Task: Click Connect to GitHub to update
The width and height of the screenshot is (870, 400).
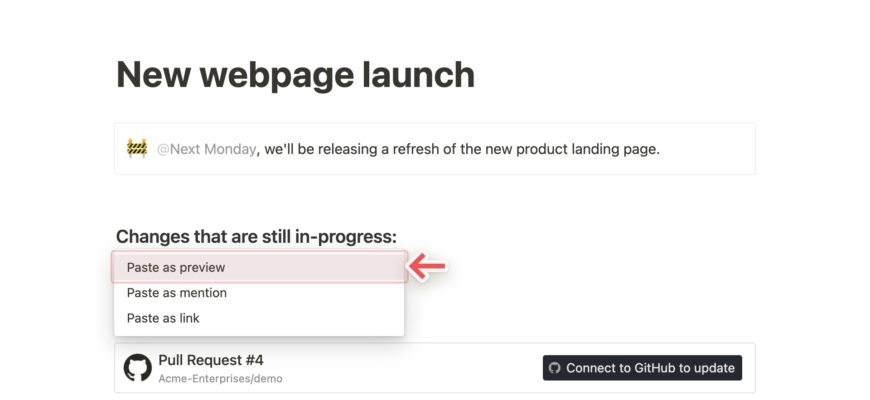Action: [x=642, y=368]
